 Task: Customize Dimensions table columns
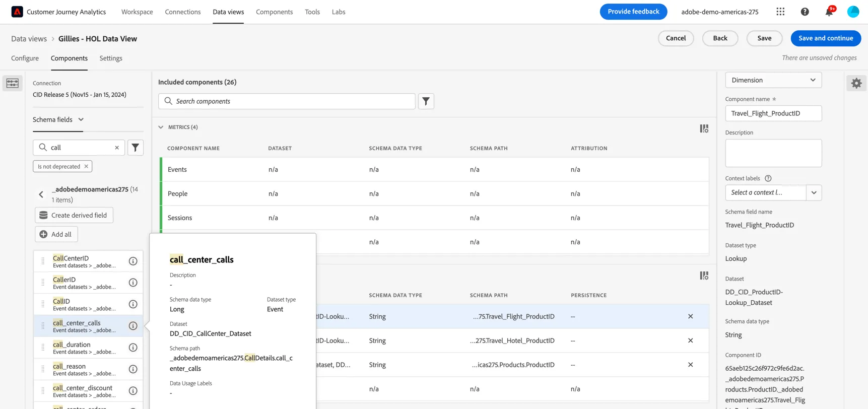[x=704, y=276]
